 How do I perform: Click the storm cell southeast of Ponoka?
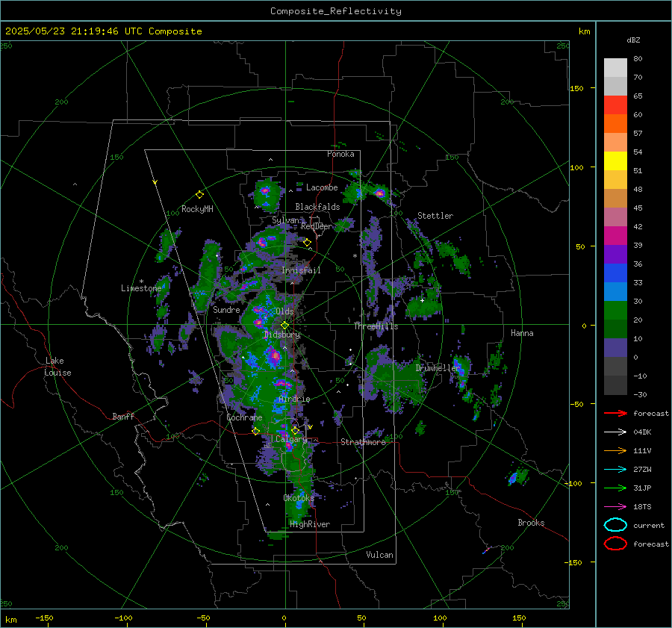[x=379, y=193]
